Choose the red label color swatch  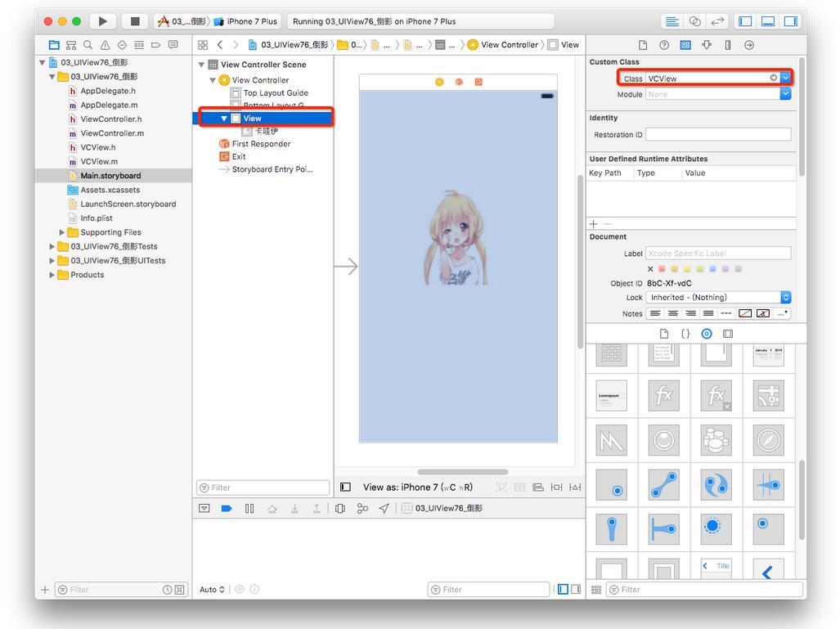(662, 269)
